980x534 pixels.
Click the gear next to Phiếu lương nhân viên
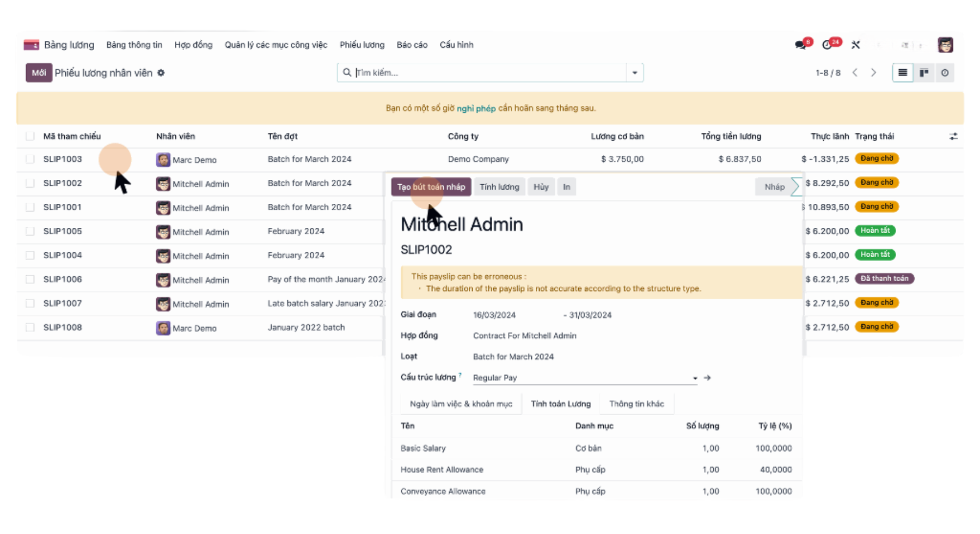point(161,73)
